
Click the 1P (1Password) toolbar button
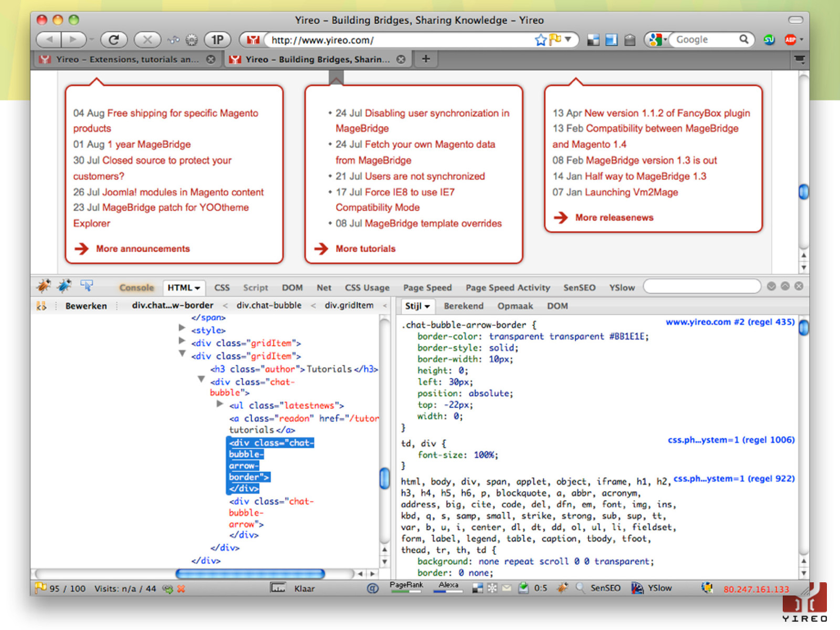click(x=217, y=39)
